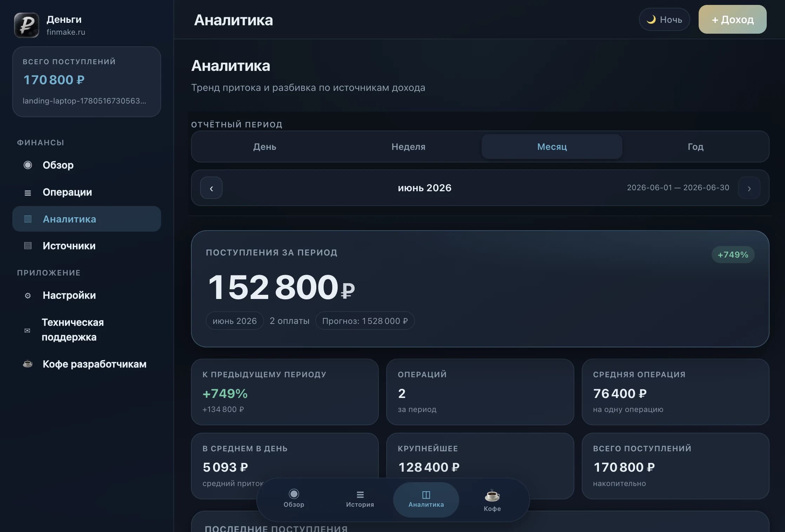Click the Деньги app title
785x532 pixels.
pos(64,19)
